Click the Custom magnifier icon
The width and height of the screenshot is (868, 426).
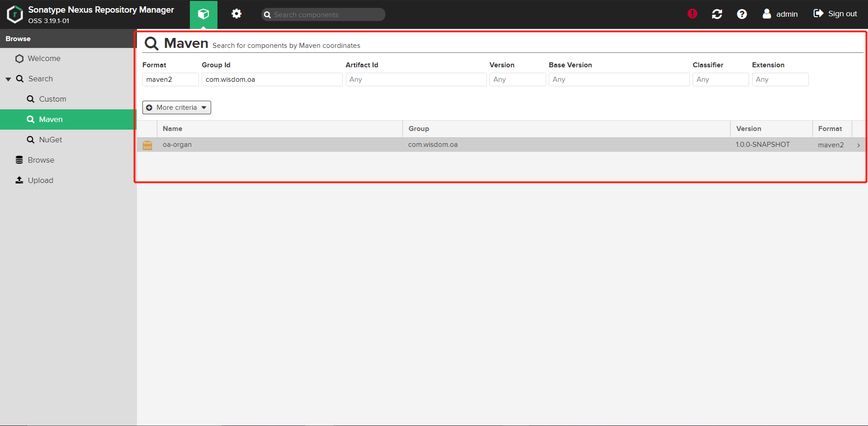click(x=31, y=99)
